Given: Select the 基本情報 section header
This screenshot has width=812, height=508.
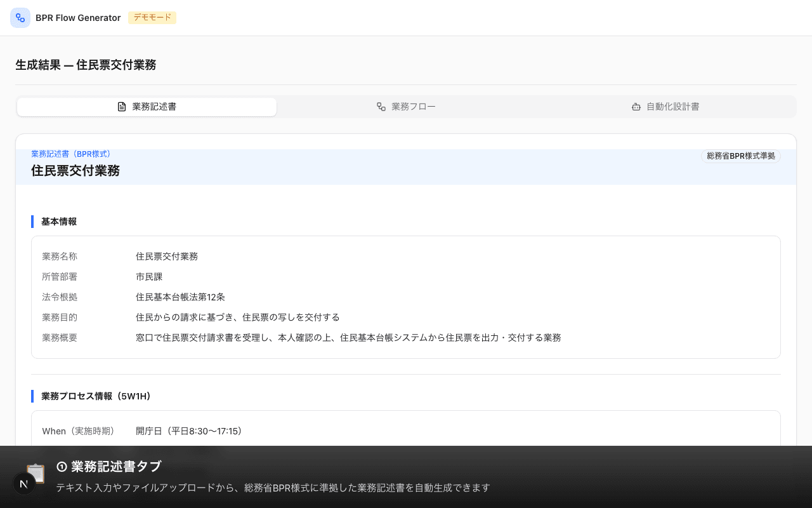Looking at the screenshot, I should pyautogui.click(x=58, y=222).
